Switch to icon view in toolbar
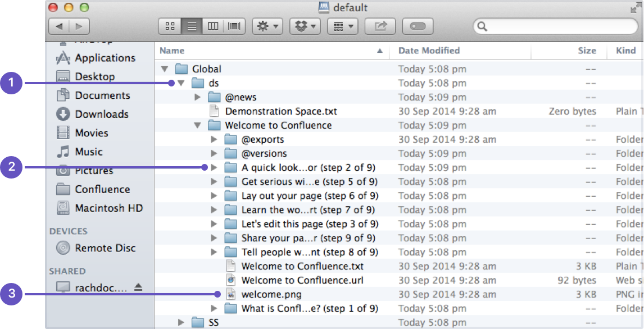Image resolution: width=644 pixels, height=329 pixels. (x=170, y=26)
